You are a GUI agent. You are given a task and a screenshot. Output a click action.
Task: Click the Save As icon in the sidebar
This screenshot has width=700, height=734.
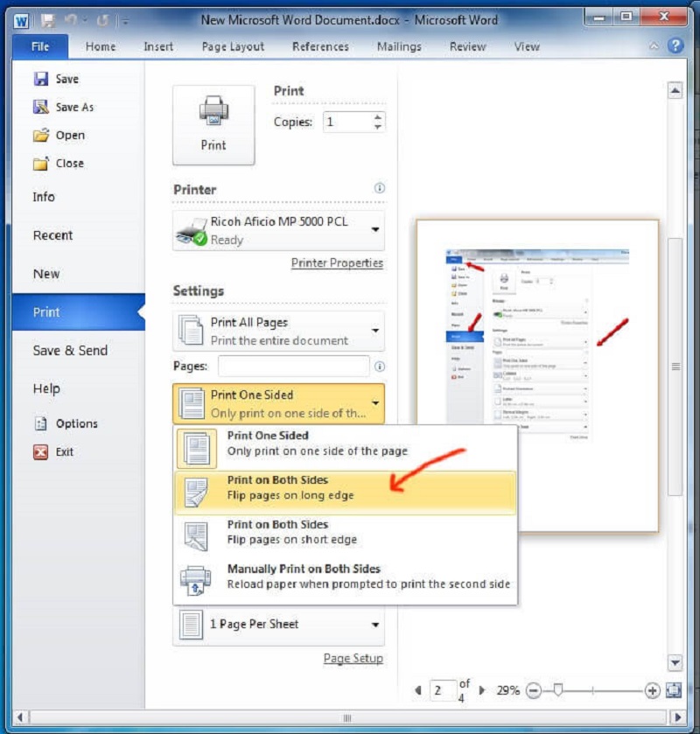(x=40, y=107)
